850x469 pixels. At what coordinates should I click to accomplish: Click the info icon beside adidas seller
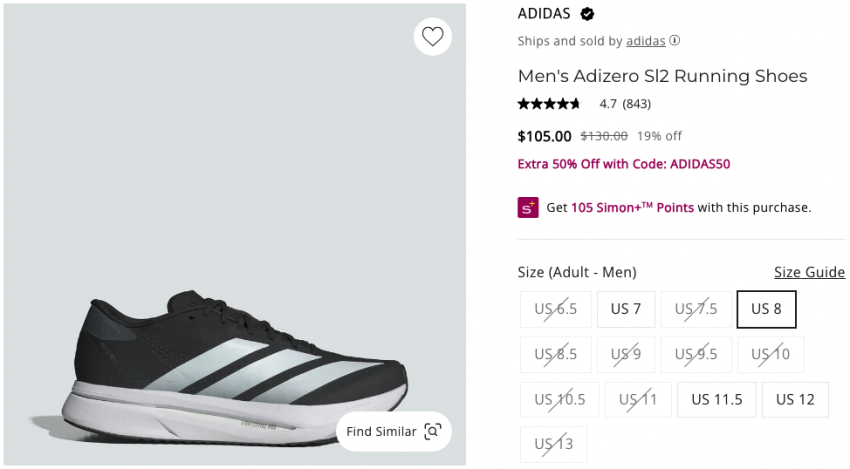(675, 41)
